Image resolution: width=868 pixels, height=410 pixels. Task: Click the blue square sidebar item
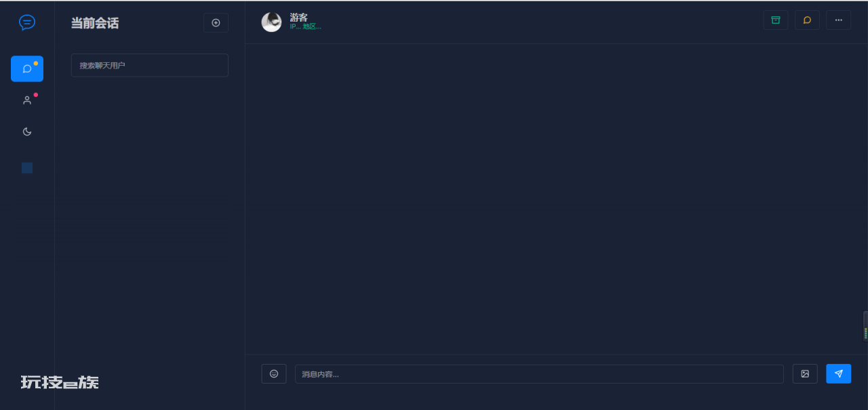(27, 168)
